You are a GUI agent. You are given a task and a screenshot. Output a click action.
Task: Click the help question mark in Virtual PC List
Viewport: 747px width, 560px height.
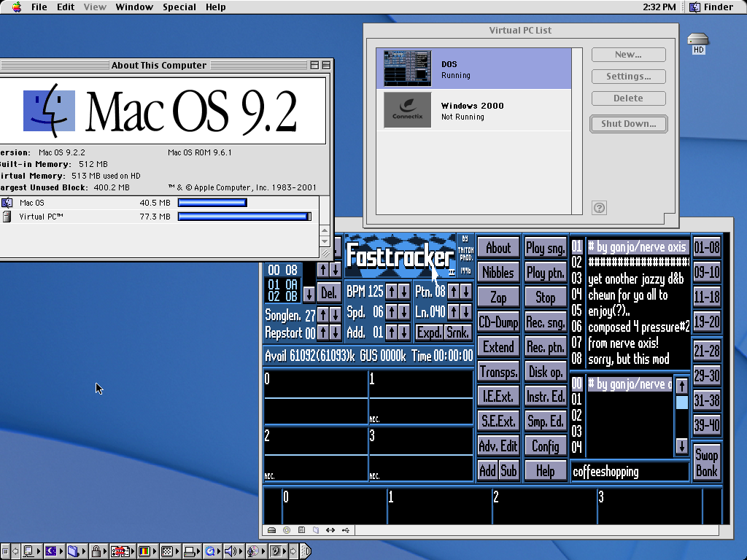click(599, 208)
